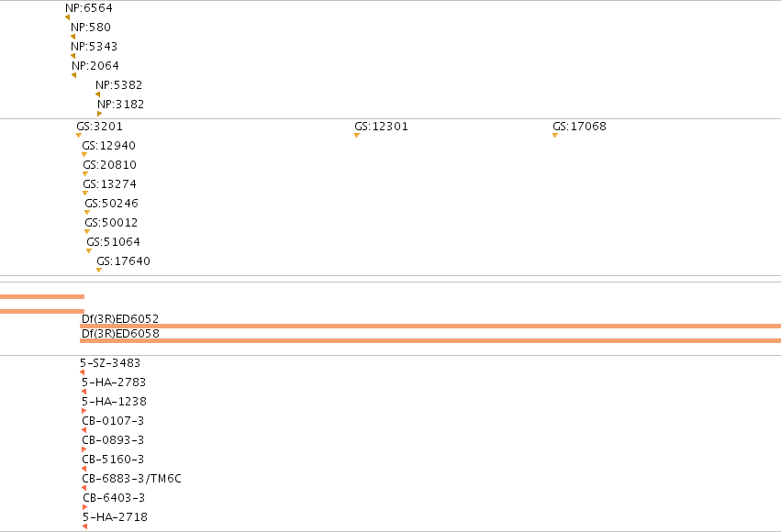Select the Df(3R)ED6058 orange deletion bar
Viewport: 781px width, 532px height.
[430, 341]
